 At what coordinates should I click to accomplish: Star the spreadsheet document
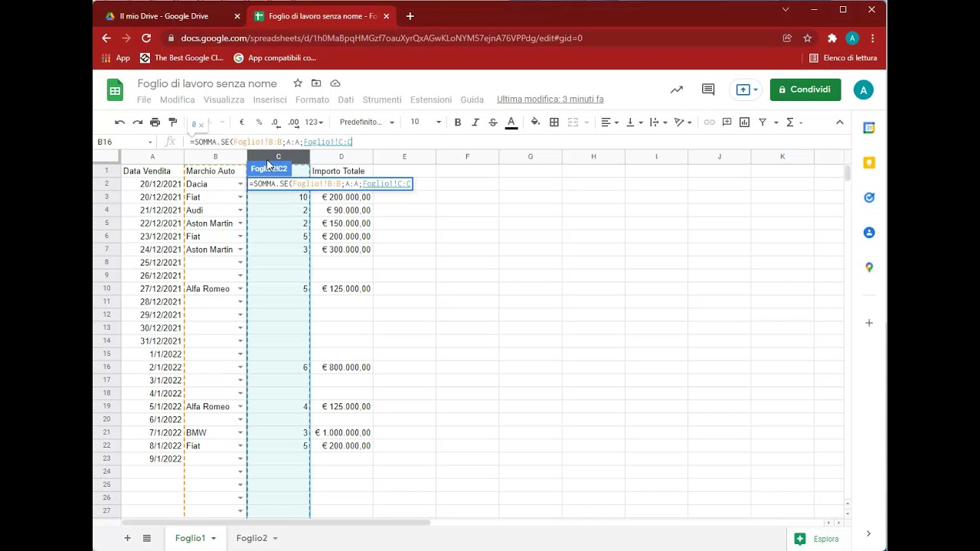[x=298, y=83]
